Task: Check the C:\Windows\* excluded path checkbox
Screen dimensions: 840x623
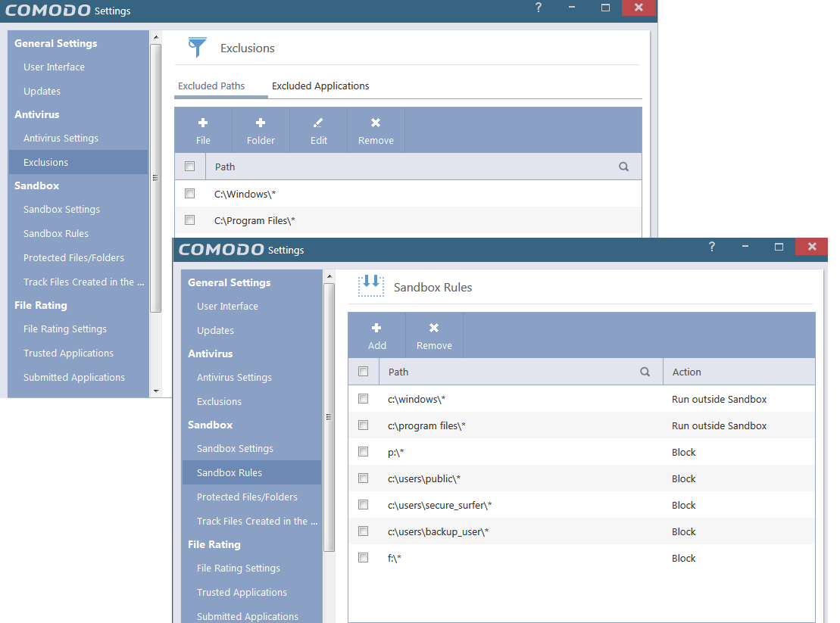Action: point(189,193)
